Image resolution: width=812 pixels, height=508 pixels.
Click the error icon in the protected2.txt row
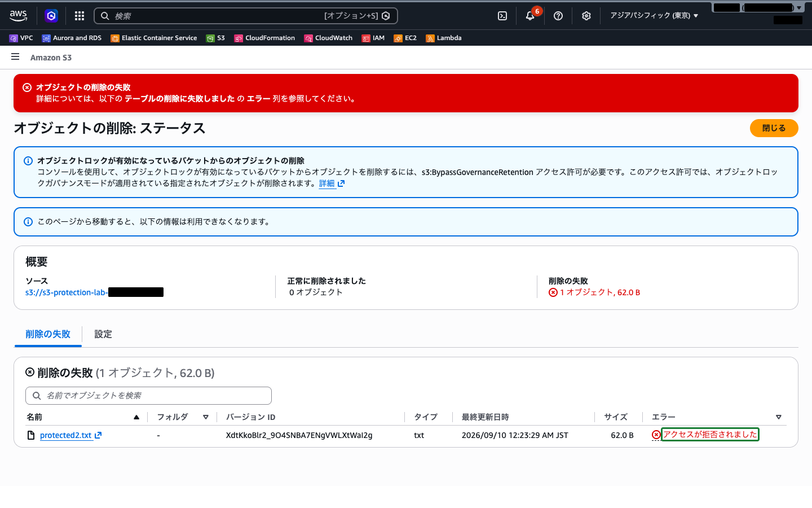pyautogui.click(x=656, y=435)
